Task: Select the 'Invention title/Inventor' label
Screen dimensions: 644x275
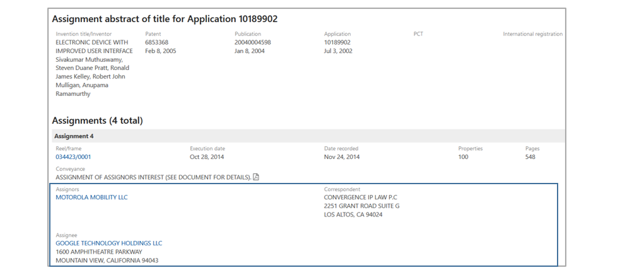Action: [84, 34]
